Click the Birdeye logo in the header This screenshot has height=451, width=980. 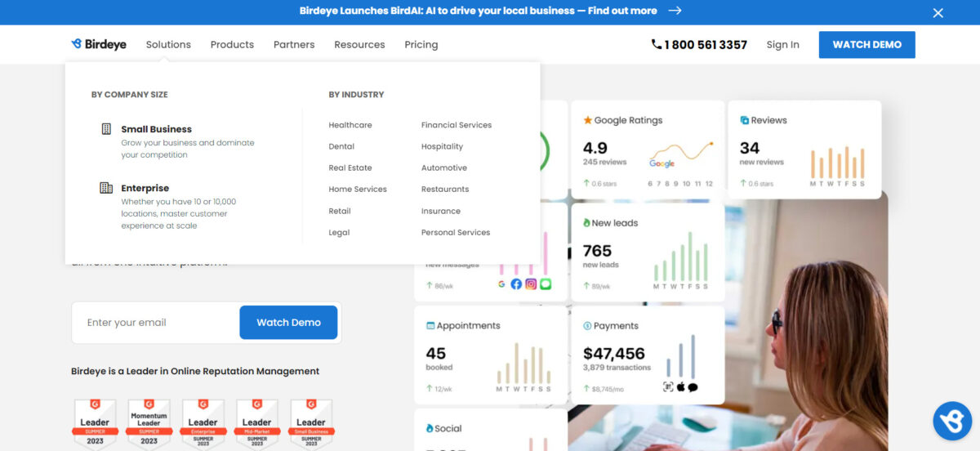coord(99,44)
